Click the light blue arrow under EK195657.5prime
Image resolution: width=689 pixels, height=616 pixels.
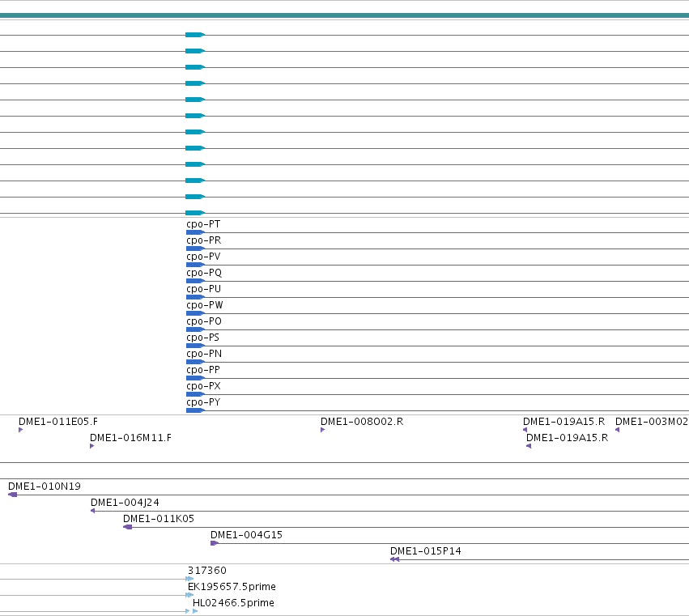click(189, 595)
